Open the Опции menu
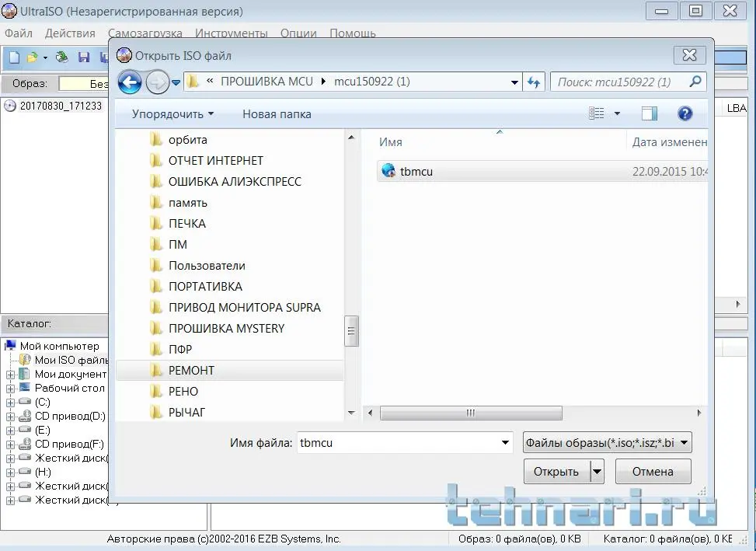Image resolution: width=756 pixels, height=551 pixels. click(x=298, y=33)
